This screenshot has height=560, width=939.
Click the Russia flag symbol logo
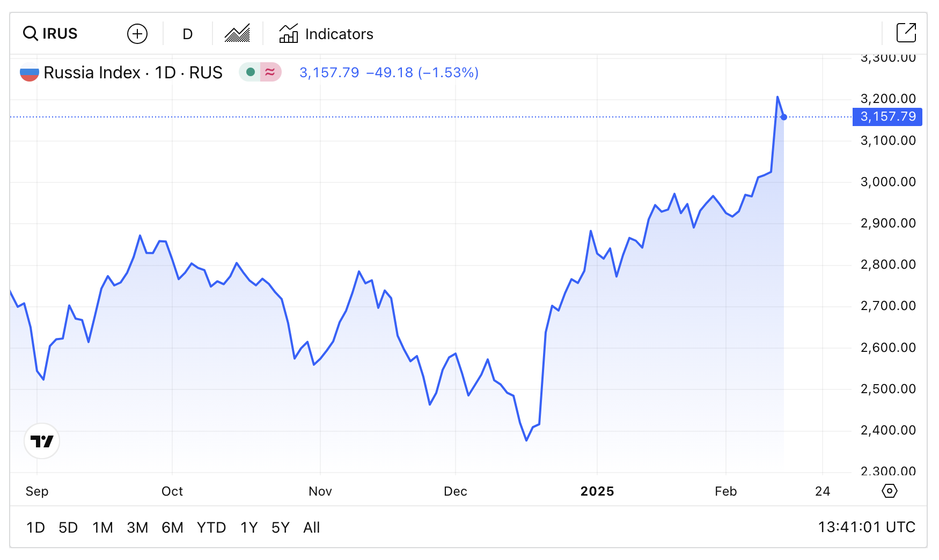point(30,72)
